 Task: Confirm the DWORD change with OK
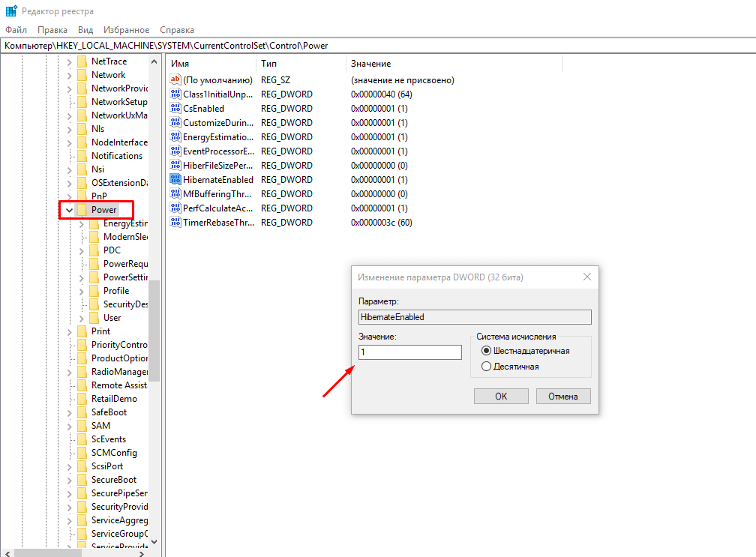point(501,396)
